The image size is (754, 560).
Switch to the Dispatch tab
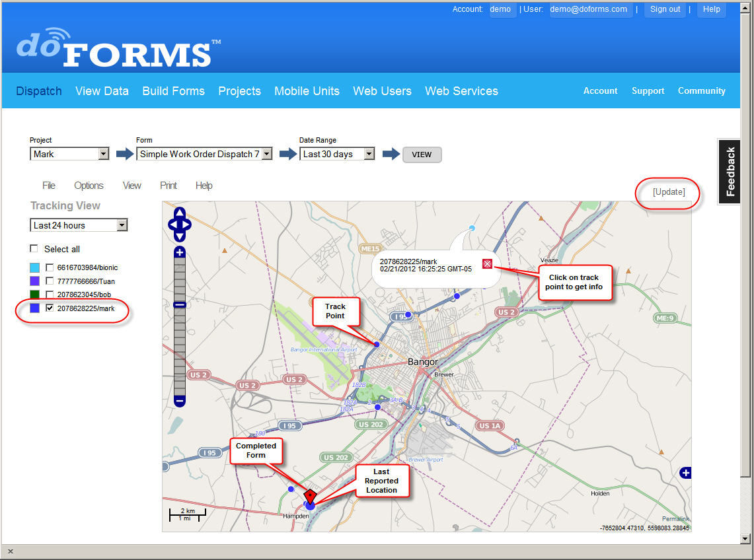[x=39, y=91]
